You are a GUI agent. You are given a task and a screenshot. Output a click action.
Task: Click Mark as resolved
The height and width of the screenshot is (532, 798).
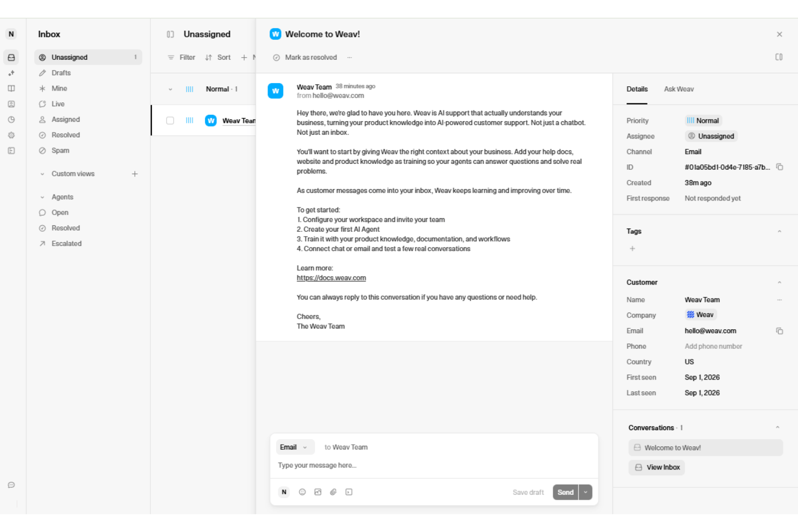coord(305,57)
